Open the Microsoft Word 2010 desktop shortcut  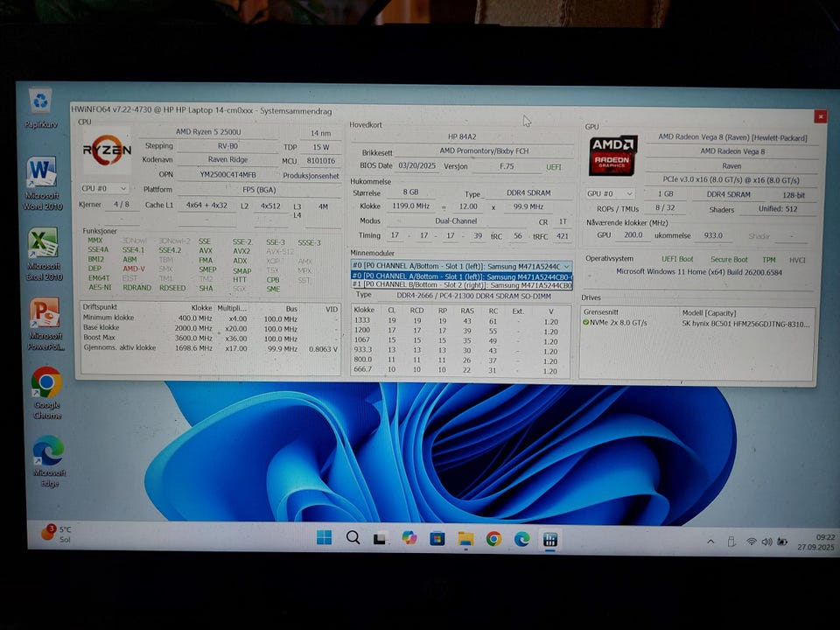click(42, 183)
